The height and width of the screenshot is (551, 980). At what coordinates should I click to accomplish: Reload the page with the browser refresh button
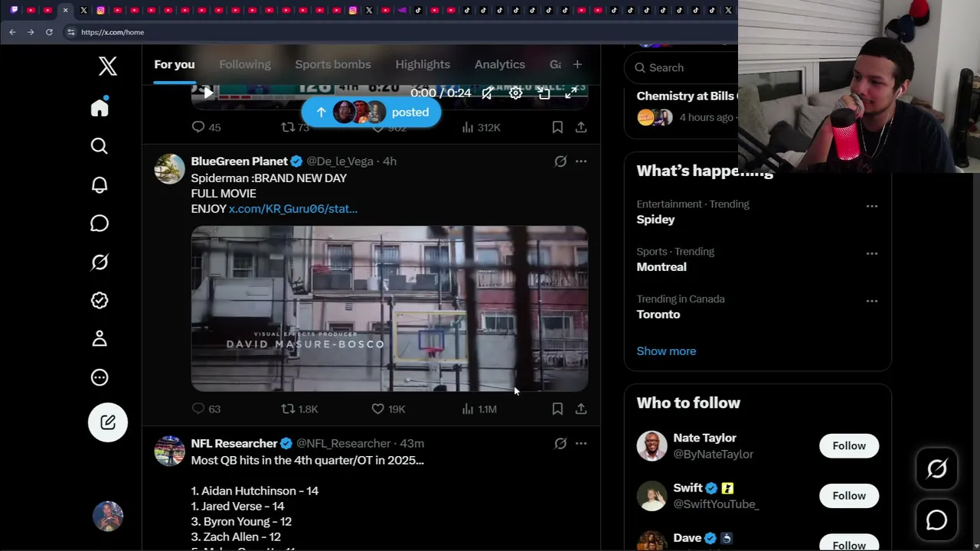(x=49, y=32)
